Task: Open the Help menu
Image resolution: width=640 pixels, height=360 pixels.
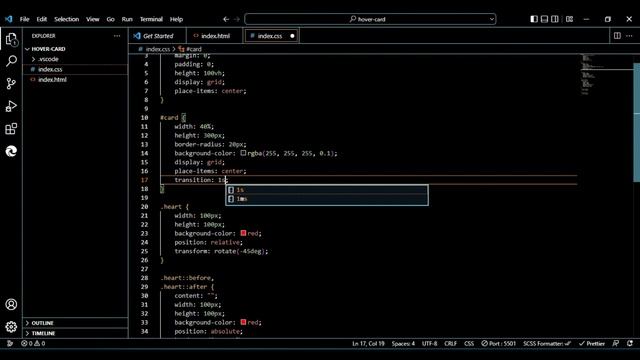Action: click(x=176, y=19)
